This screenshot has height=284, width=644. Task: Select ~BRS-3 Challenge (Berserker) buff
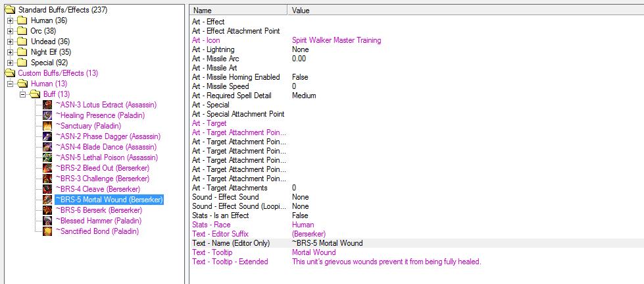click(103, 179)
